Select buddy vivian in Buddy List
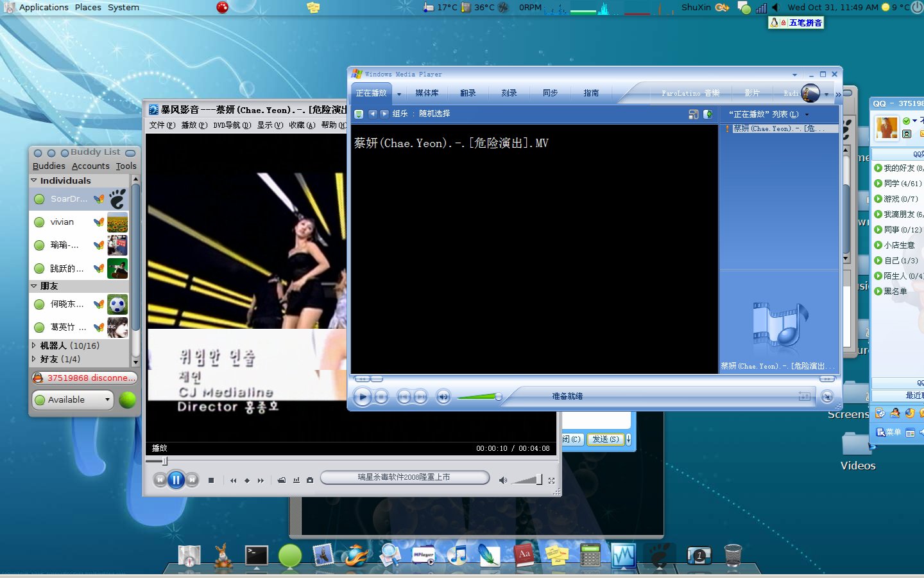The height and width of the screenshot is (578, 924). coord(80,222)
